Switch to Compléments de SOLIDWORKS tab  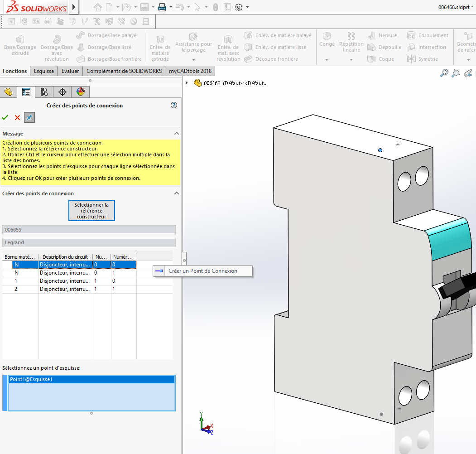(124, 71)
